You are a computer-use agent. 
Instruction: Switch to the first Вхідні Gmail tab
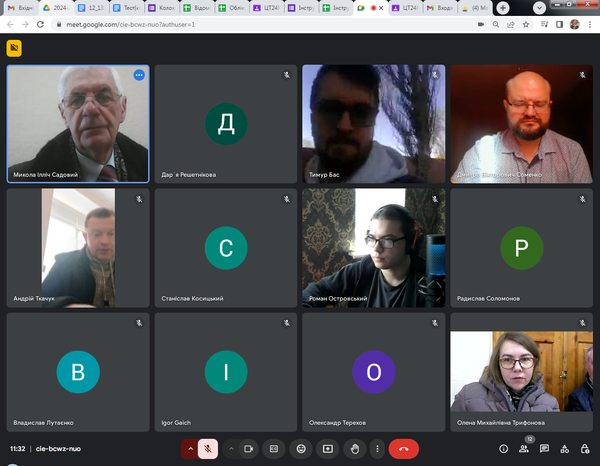20,7
